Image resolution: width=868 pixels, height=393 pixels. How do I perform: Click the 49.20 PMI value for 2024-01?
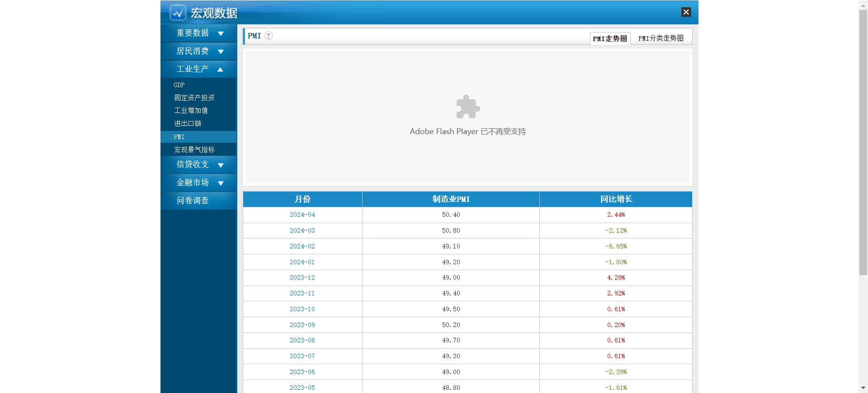[x=451, y=262]
